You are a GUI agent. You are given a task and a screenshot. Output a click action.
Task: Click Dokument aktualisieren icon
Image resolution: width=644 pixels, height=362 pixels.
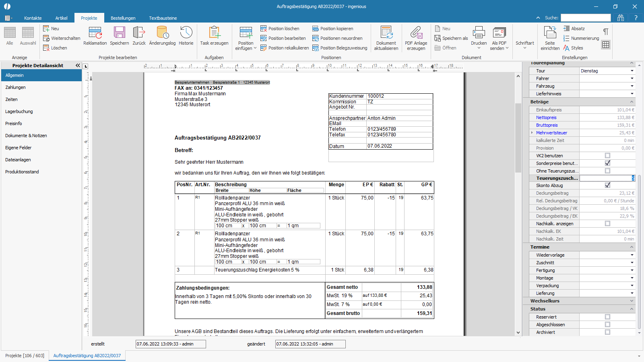[386, 33]
